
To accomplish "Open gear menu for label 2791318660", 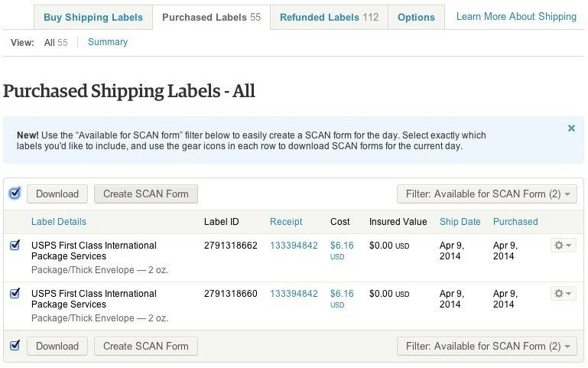I will point(564,293).
